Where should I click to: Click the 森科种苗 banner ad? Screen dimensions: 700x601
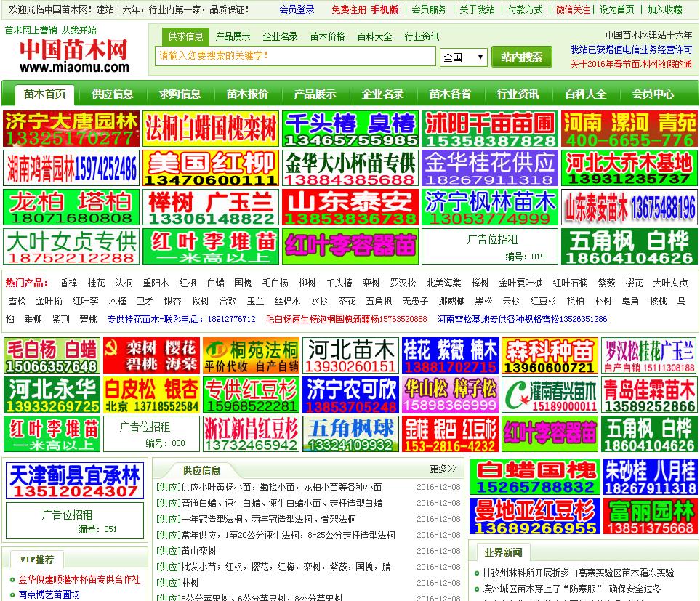[x=550, y=355]
